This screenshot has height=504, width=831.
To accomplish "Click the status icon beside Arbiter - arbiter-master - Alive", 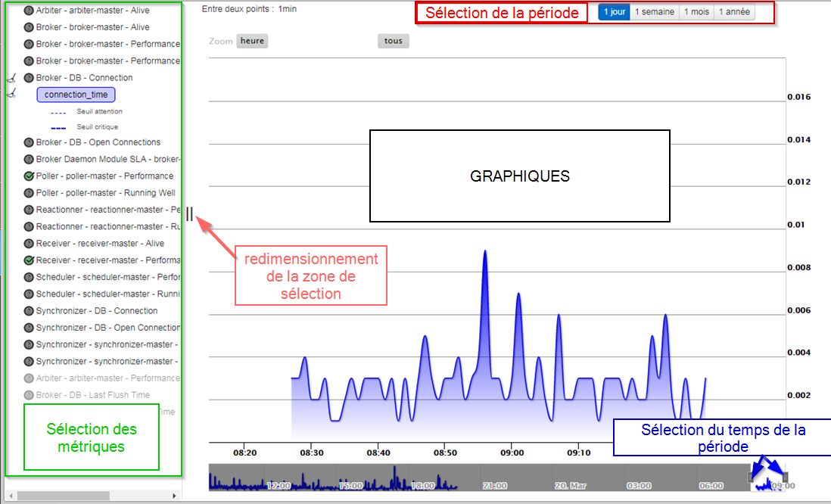I will pos(29,11).
